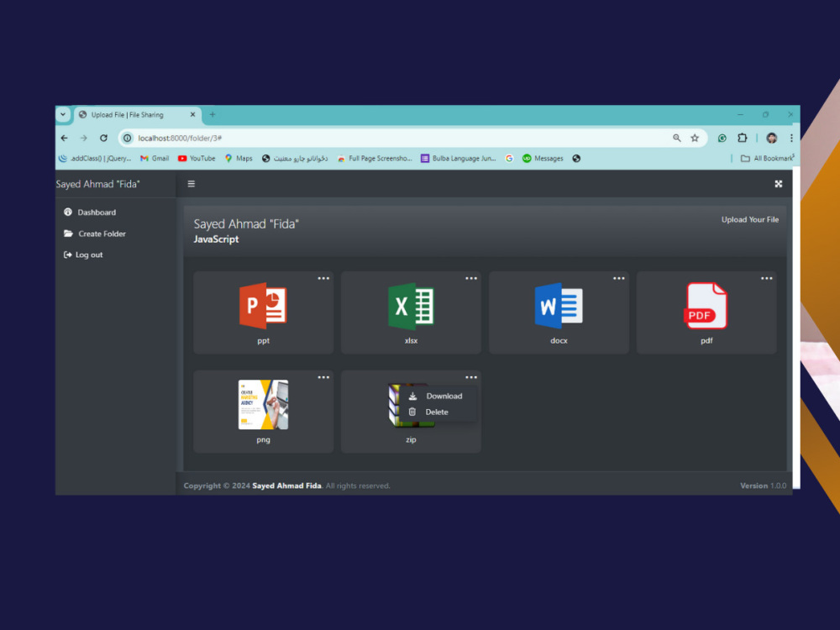This screenshot has height=630, width=840.
Task: Select the Upload File | File Sharing tab
Action: pyautogui.click(x=137, y=114)
